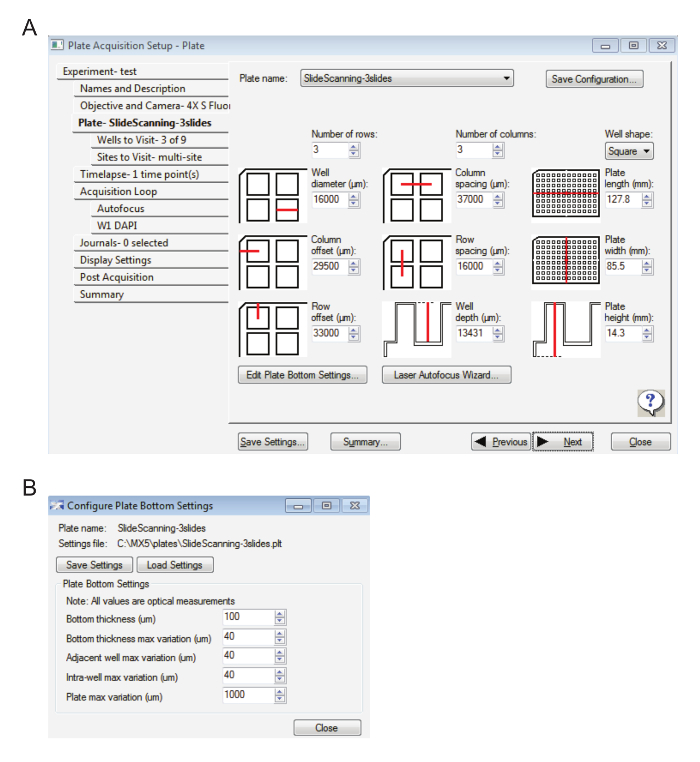Click the Column offset diagram thumbnail
Viewport: 700px width, 762px height.
(273, 263)
